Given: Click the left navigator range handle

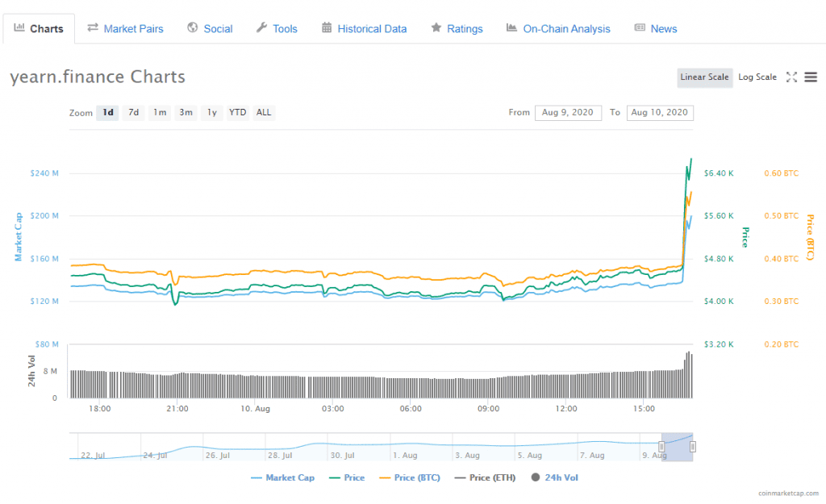Looking at the screenshot, I should pos(661,447).
